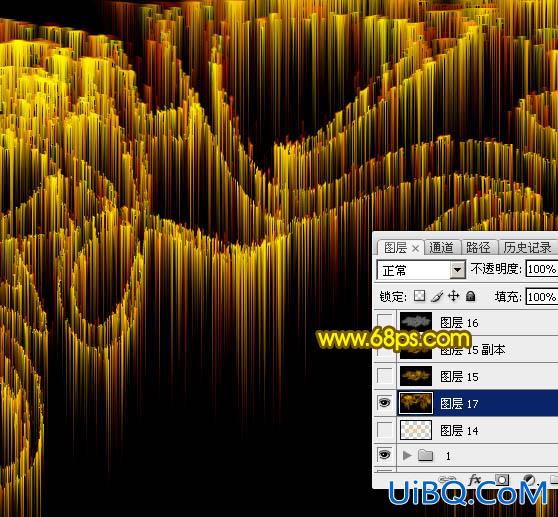558x517 pixels.
Task: Switch to the 通道 tab
Action: (x=441, y=247)
